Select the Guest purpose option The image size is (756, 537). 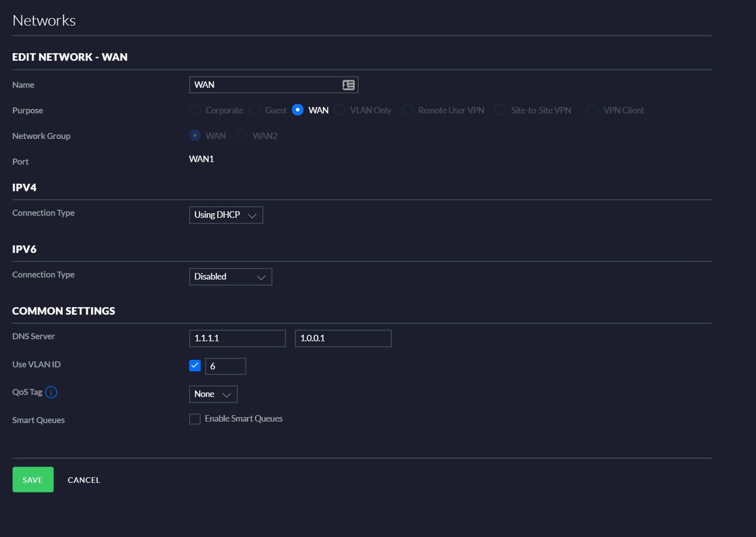[x=254, y=110]
